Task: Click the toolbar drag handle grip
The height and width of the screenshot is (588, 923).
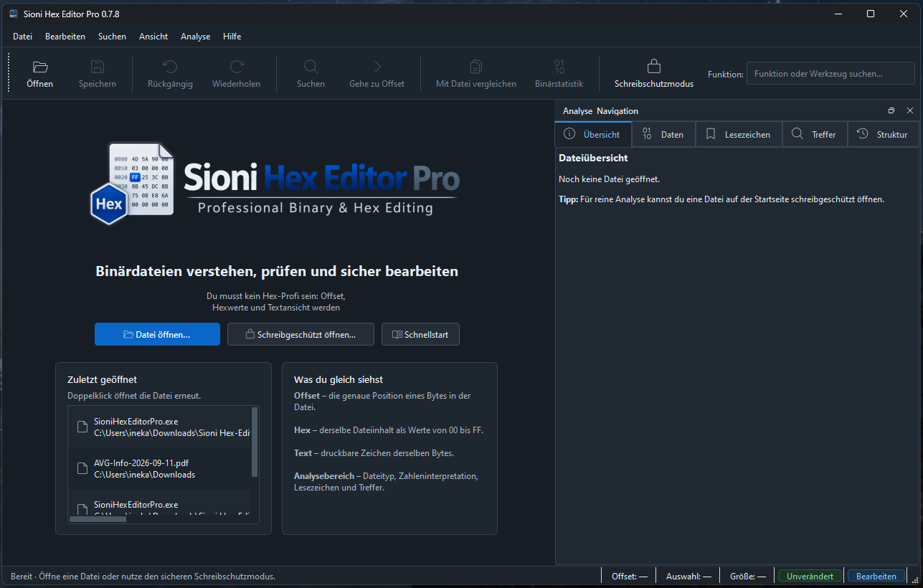Action: click(x=9, y=72)
